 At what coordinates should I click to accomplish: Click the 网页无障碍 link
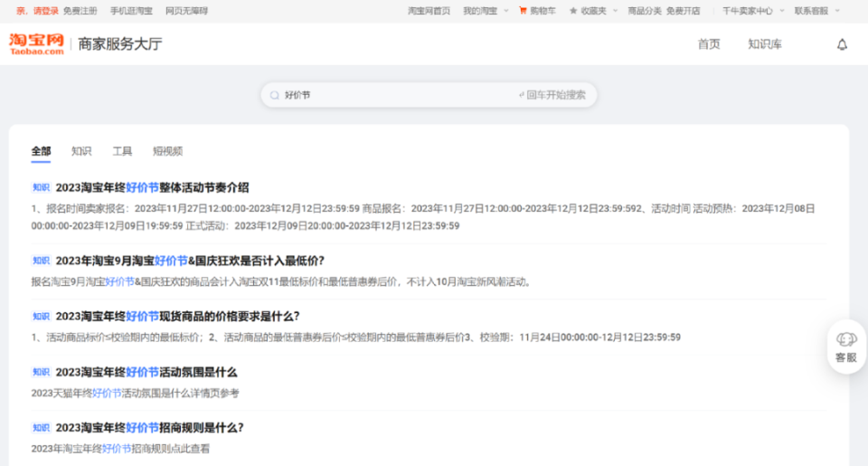click(186, 11)
